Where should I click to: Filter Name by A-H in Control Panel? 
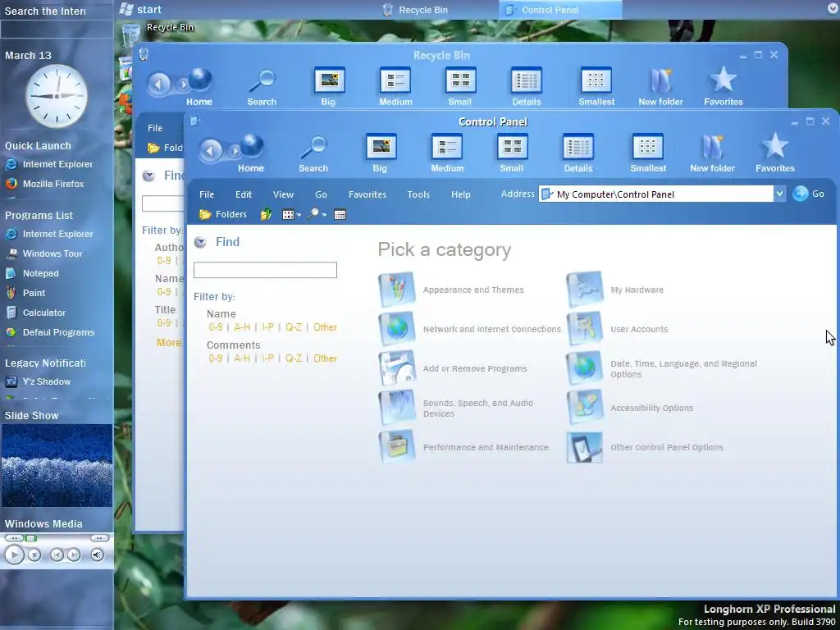click(x=242, y=326)
